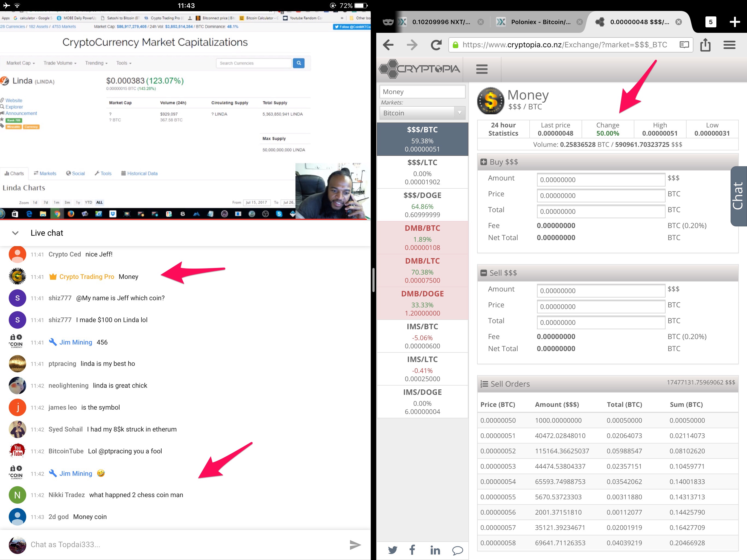Select the IMS/LTC market
Image resolution: width=747 pixels, height=560 pixels.
[x=422, y=369]
